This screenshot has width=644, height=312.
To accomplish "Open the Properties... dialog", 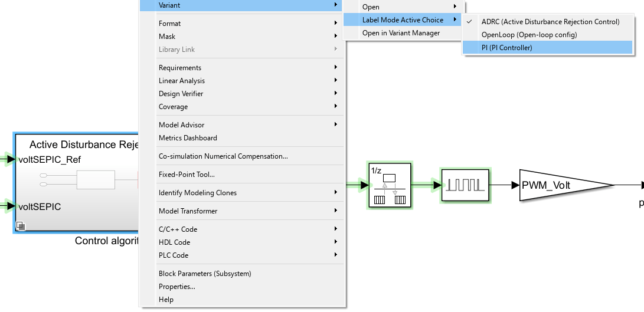I will (176, 287).
